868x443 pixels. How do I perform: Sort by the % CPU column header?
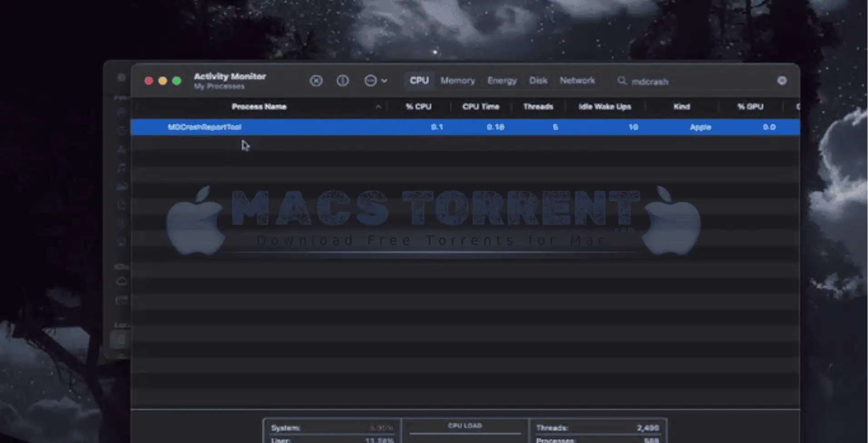[x=418, y=107]
